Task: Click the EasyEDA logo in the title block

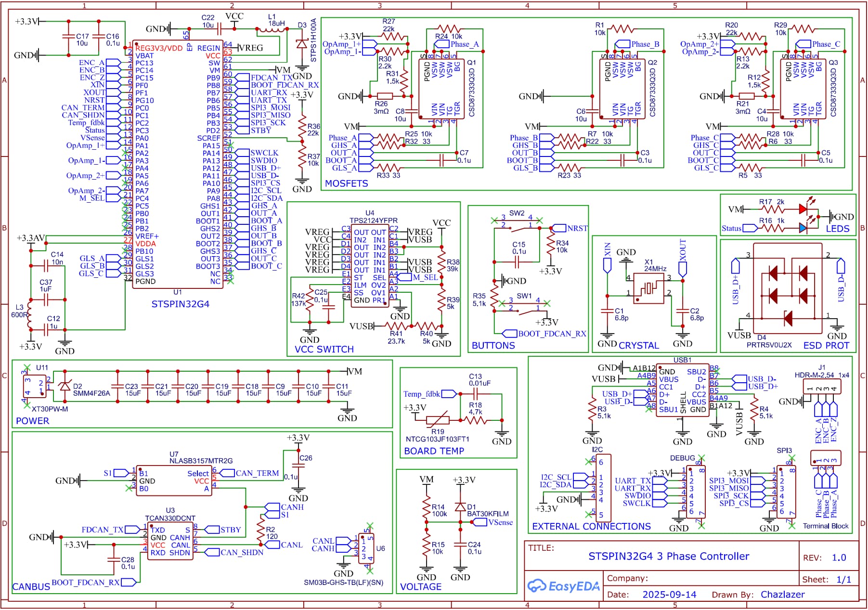Action: click(563, 586)
